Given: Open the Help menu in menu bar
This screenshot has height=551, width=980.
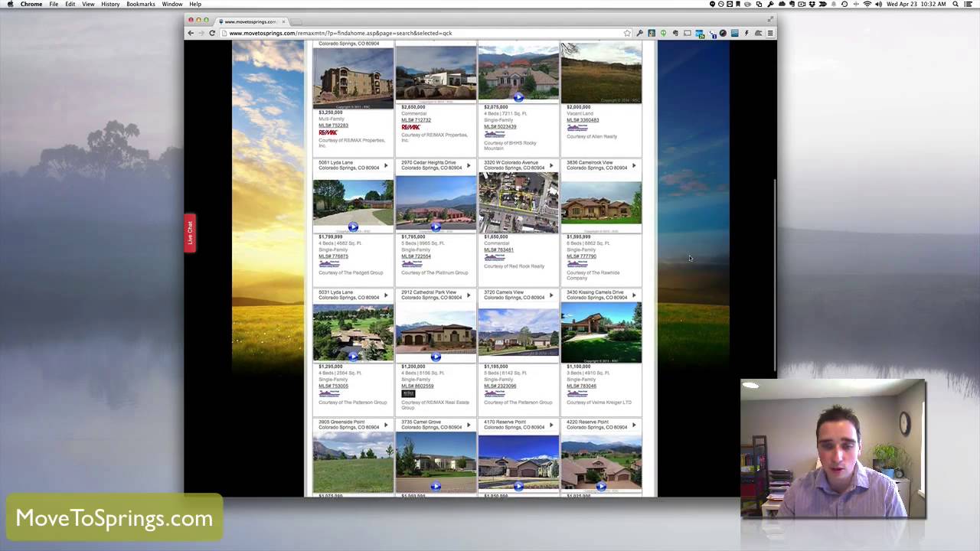Looking at the screenshot, I should pos(195,5).
